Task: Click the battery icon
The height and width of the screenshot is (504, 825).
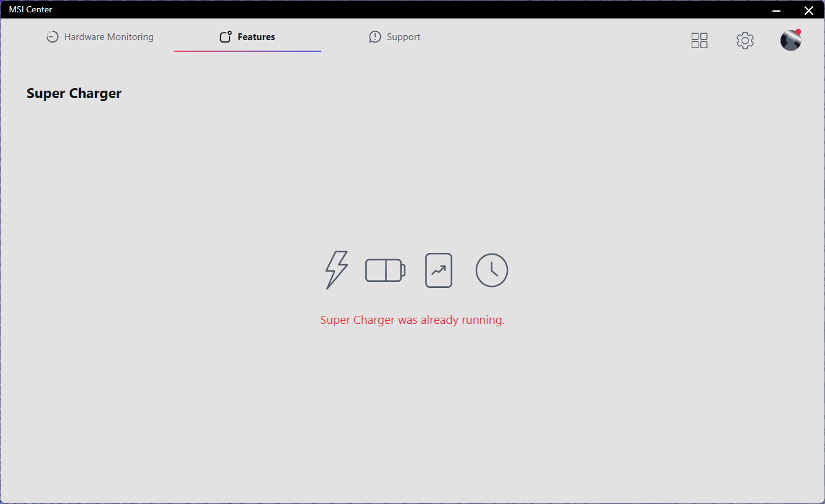Action: (385, 270)
